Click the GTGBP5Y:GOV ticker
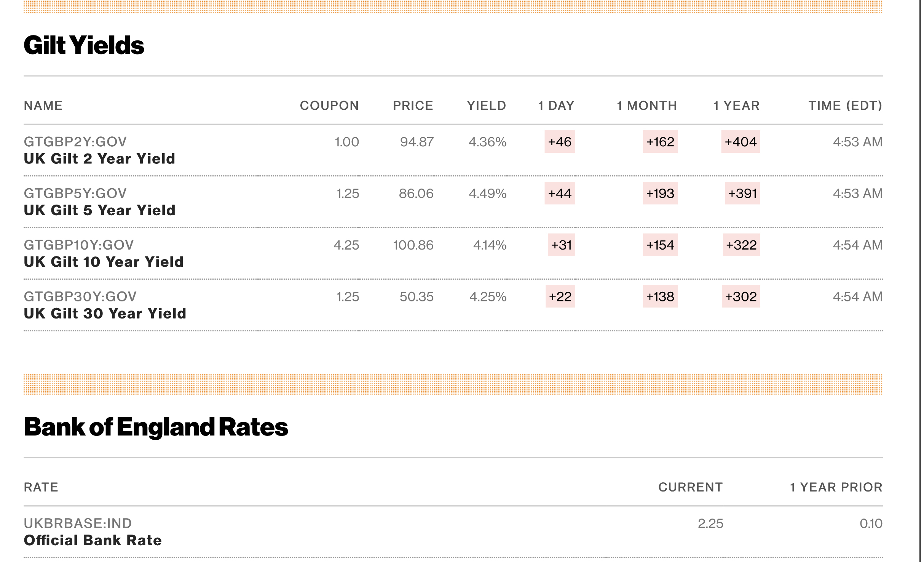Viewport: 924px width, 562px height. coord(75,194)
